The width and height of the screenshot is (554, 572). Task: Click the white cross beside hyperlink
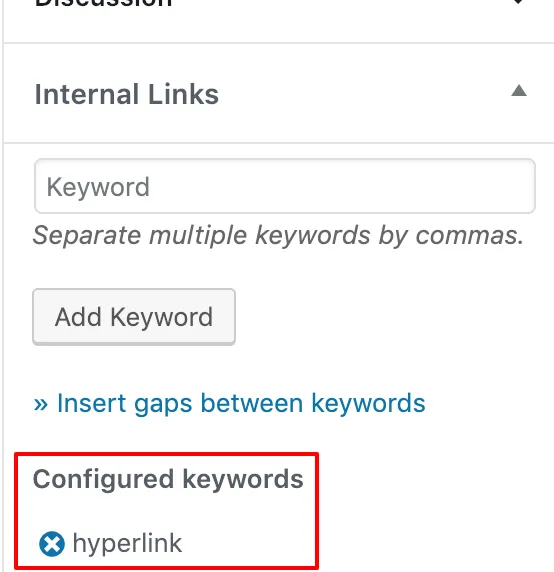coord(52,544)
